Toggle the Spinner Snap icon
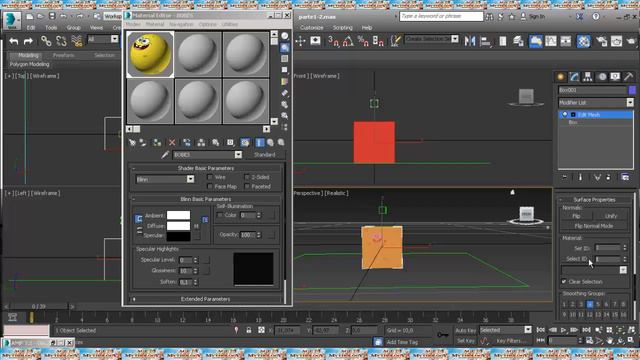Image resolution: width=640 pixels, height=360 pixels. (x=378, y=41)
